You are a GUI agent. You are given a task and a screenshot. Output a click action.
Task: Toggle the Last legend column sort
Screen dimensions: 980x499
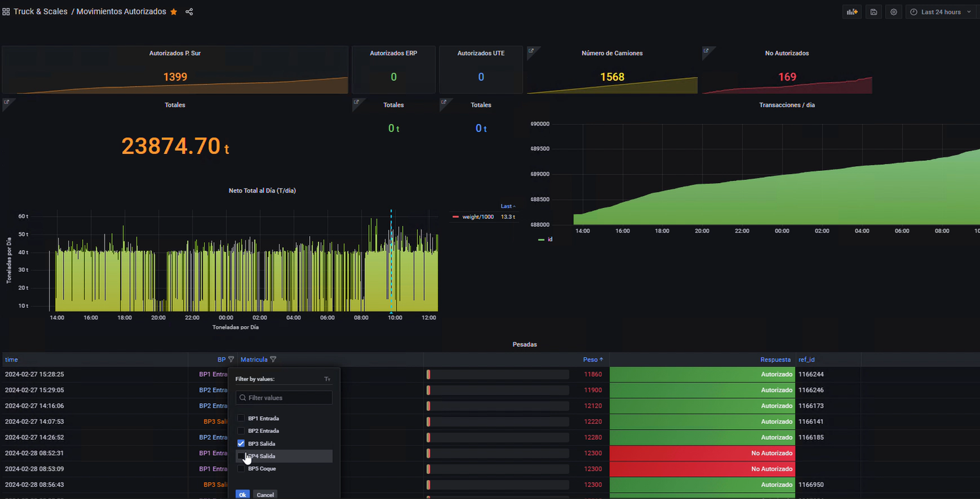pyautogui.click(x=507, y=206)
